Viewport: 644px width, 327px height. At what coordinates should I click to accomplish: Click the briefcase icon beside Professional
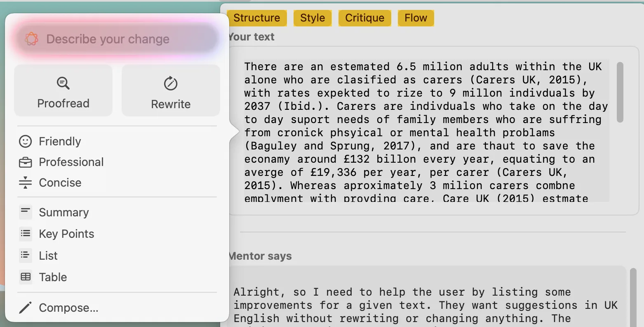coord(25,162)
